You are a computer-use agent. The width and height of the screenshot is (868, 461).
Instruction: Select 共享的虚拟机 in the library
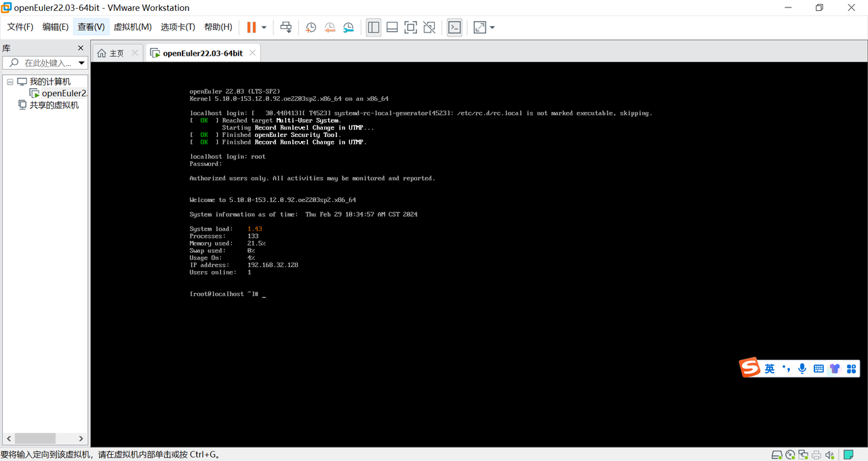[54, 105]
